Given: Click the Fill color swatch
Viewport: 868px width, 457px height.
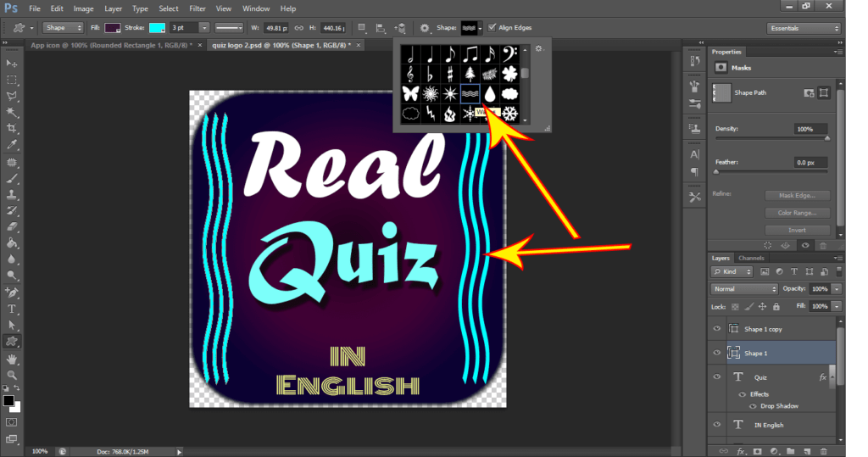Looking at the screenshot, I should pyautogui.click(x=113, y=28).
